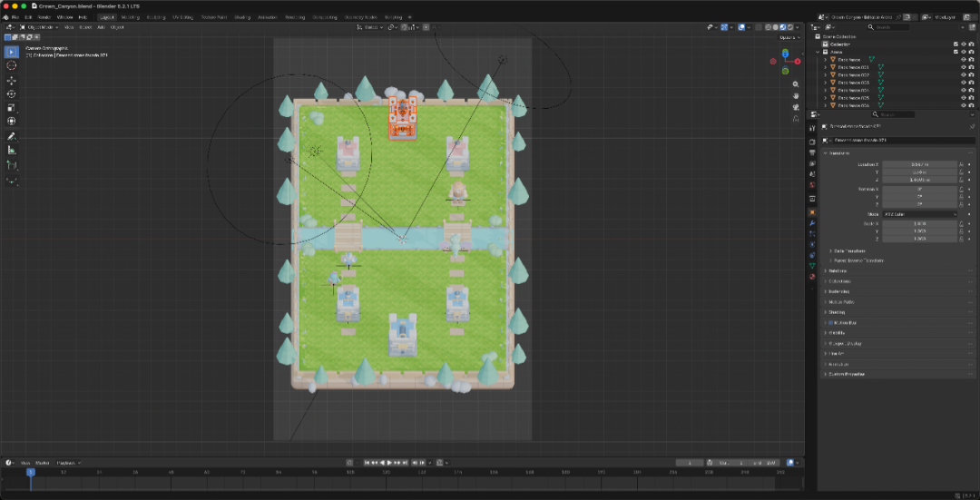Activate the Rotate tool
The width and height of the screenshot is (980, 500).
coord(11,93)
